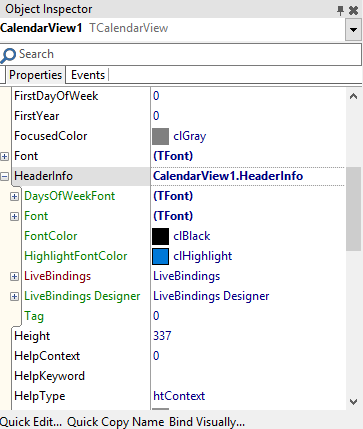Click the Search input field
The width and height of the screenshot is (363, 429).
coord(181,54)
